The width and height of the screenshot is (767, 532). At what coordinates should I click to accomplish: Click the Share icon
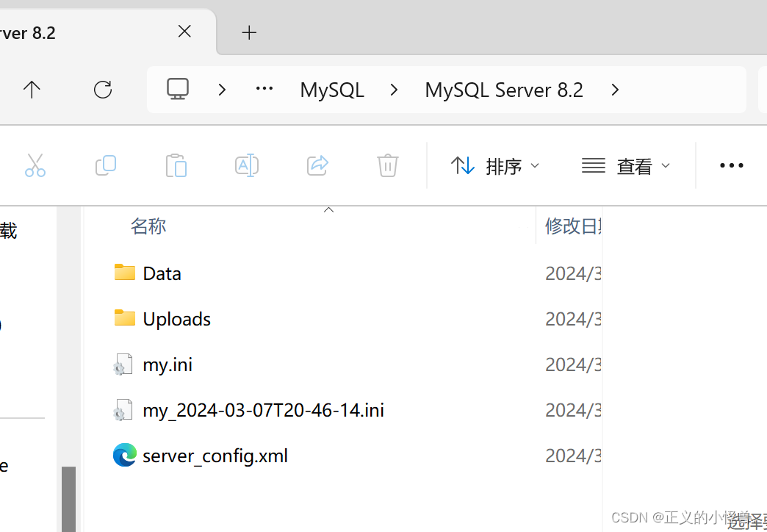[x=317, y=165]
